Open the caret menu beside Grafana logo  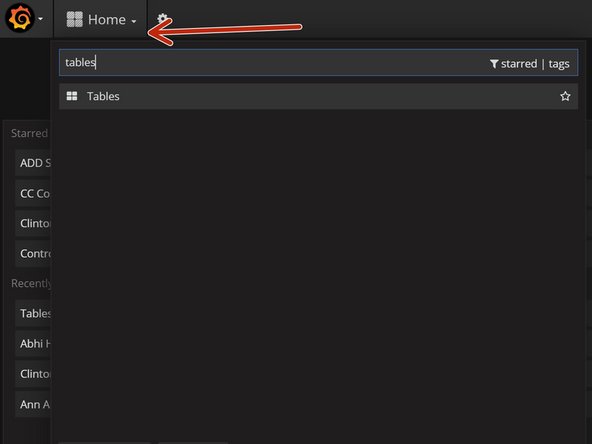click(40, 19)
